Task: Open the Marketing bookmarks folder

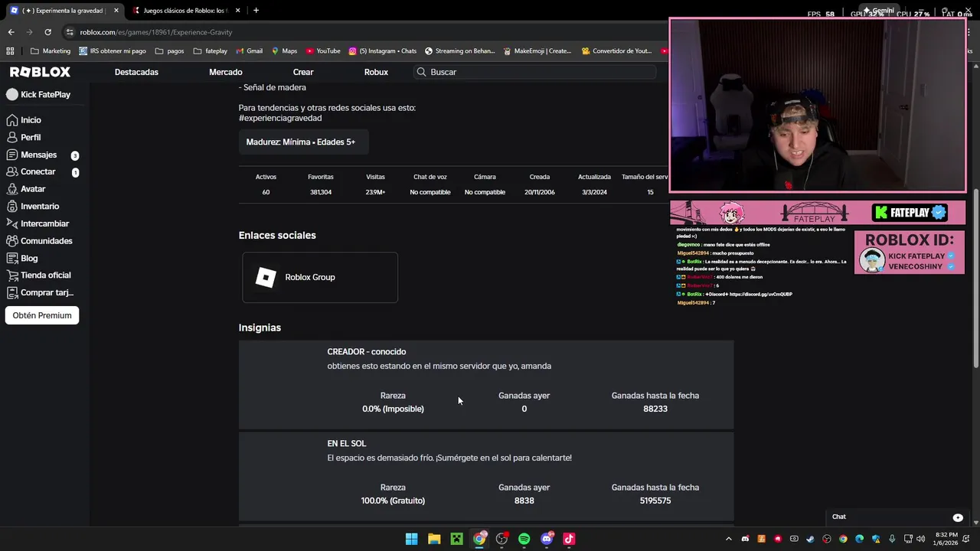Action: [x=51, y=51]
